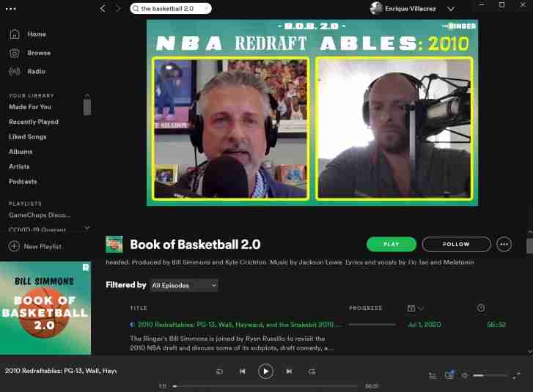Adjust the volume slider
Image resolution: width=533 pixels, height=392 pixels.
(x=491, y=376)
